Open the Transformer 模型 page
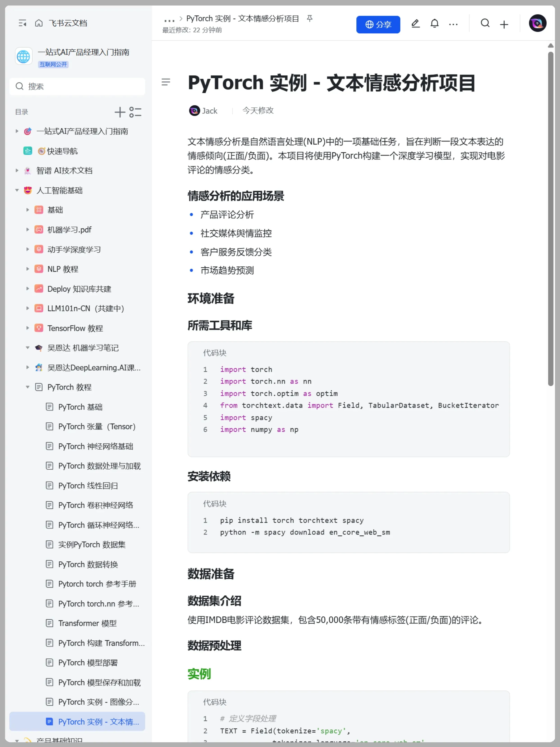Image resolution: width=560 pixels, height=747 pixels. click(87, 623)
